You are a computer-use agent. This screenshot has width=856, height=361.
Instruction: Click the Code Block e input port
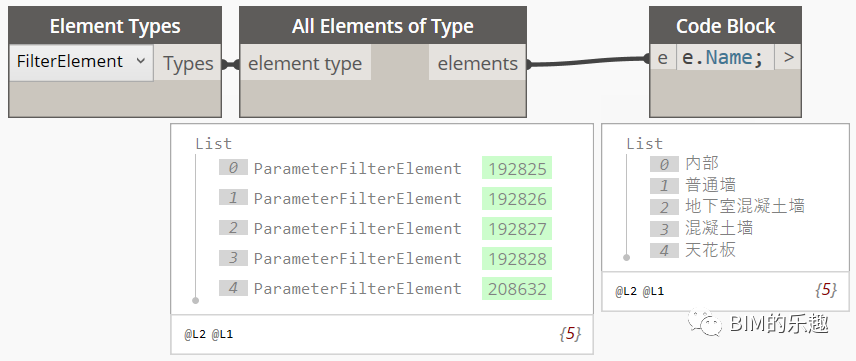(663, 58)
